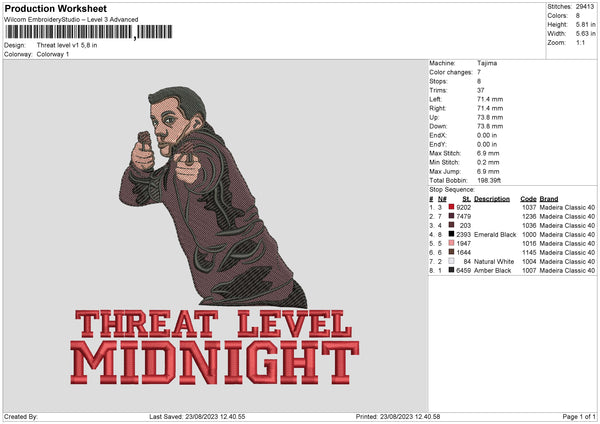Click the embroidery design preview of the man
This screenshot has height=424, width=600.
coord(212,197)
